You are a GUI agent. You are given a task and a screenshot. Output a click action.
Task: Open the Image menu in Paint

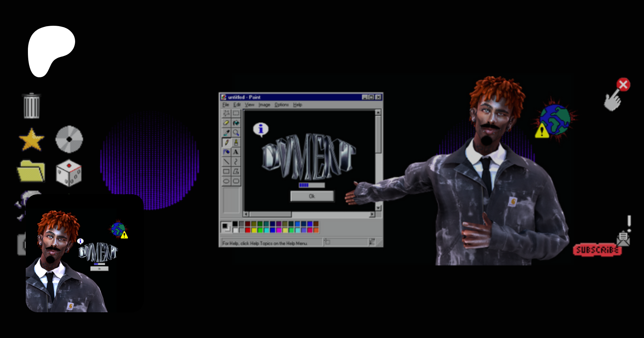click(264, 105)
